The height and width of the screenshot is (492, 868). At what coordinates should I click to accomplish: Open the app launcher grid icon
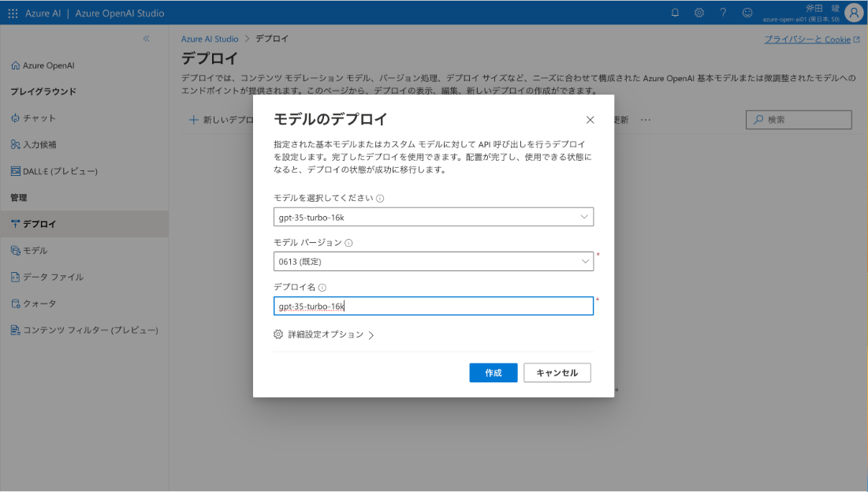(13, 13)
